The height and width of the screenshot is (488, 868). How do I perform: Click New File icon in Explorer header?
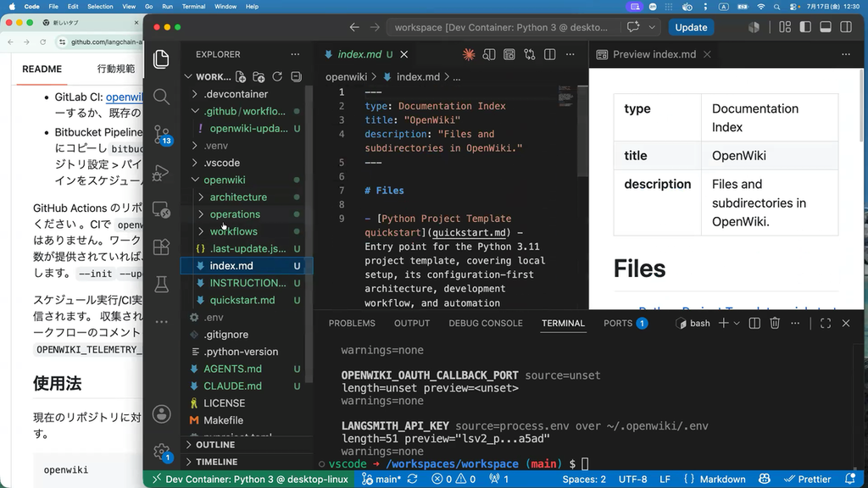[241, 76]
